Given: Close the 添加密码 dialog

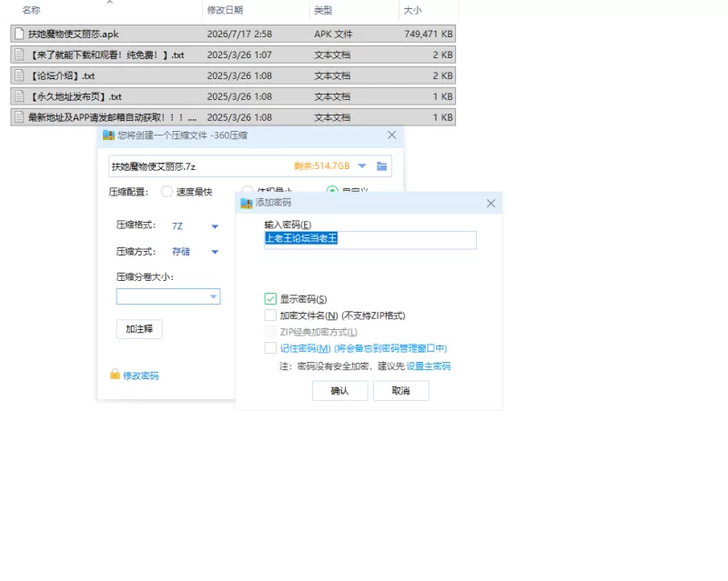Looking at the screenshot, I should [490, 204].
